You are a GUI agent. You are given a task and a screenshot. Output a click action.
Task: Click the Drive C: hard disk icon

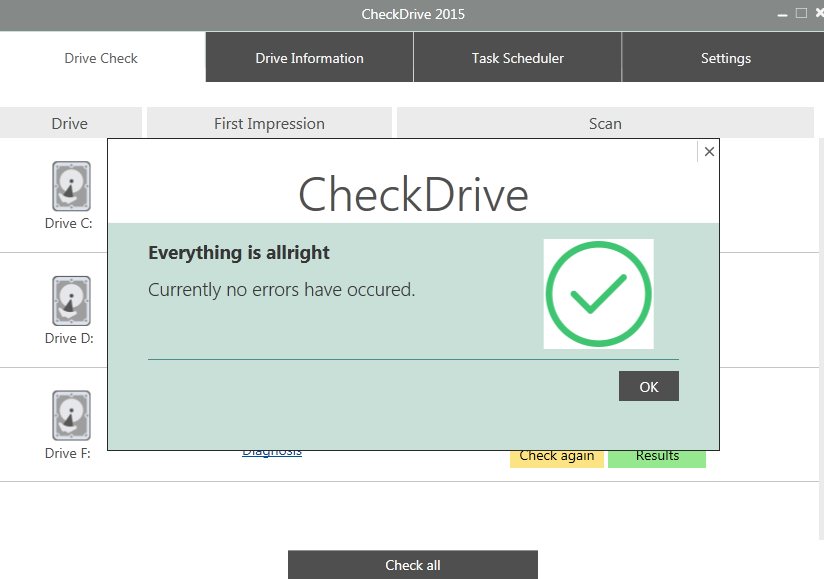click(x=71, y=186)
